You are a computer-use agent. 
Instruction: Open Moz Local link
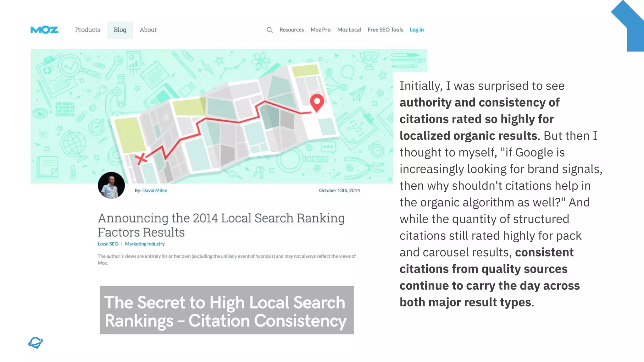(x=349, y=30)
